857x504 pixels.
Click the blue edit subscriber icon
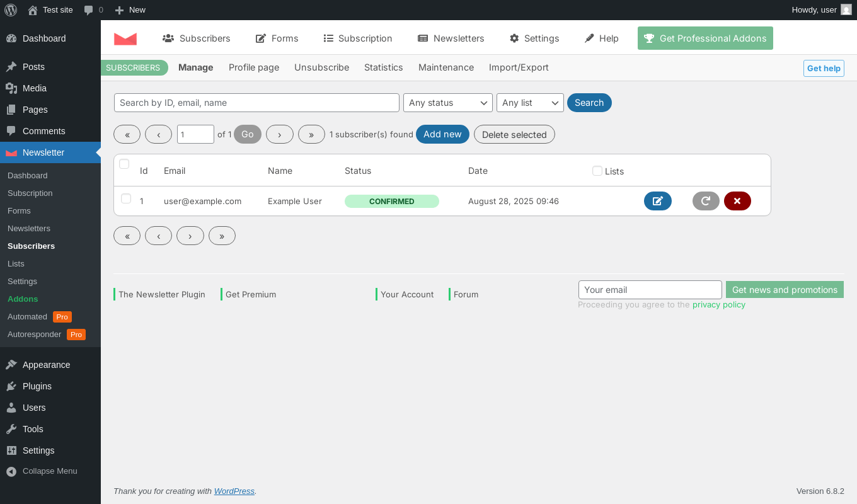[658, 201]
